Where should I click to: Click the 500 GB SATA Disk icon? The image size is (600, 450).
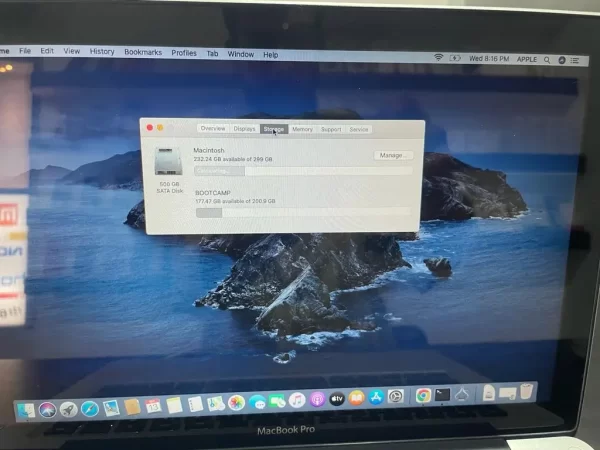click(x=168, y=161)
